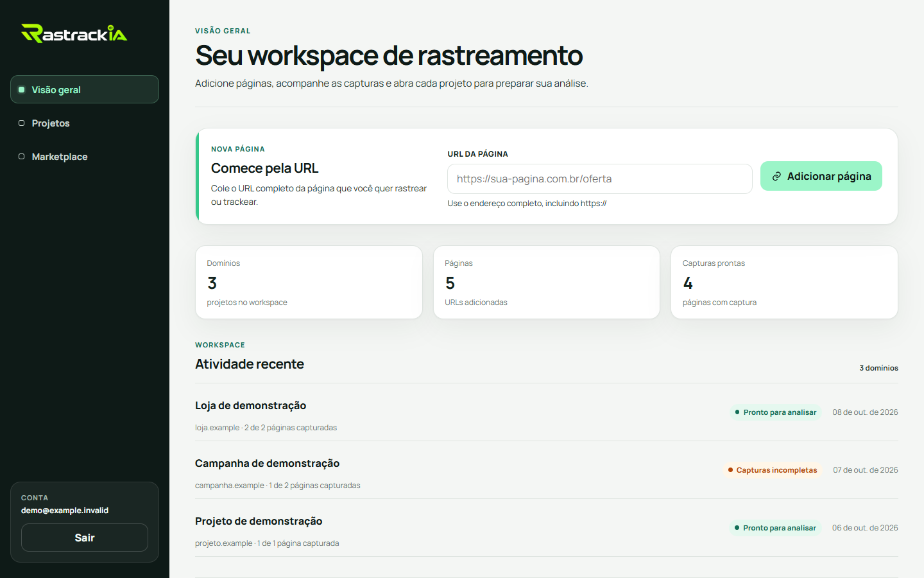The image size is (924, 578).
Task: Click the Marketplace bullet indicator icon
Action: [x=22, y=156]
